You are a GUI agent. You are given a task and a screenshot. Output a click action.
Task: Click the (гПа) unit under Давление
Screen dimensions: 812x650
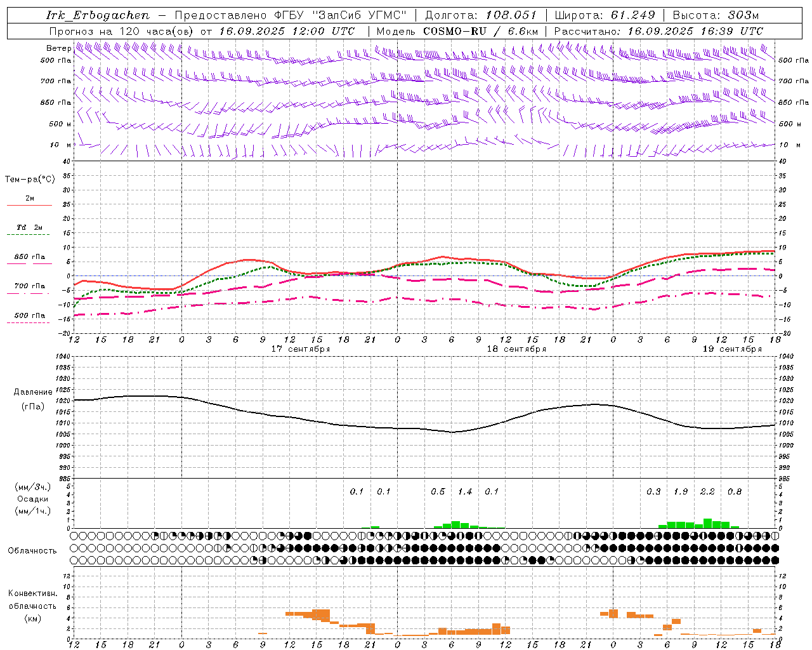(x=33, y=406)
